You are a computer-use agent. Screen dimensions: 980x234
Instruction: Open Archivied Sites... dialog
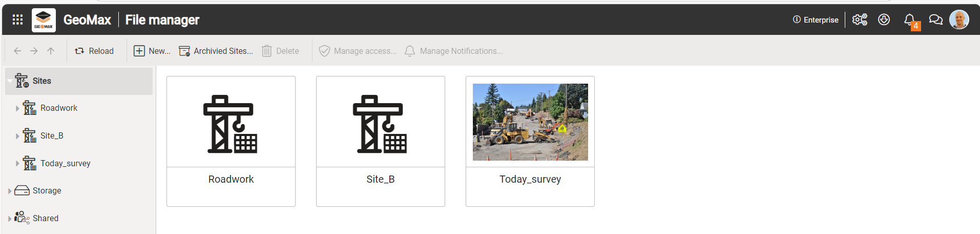click(216, 51)
